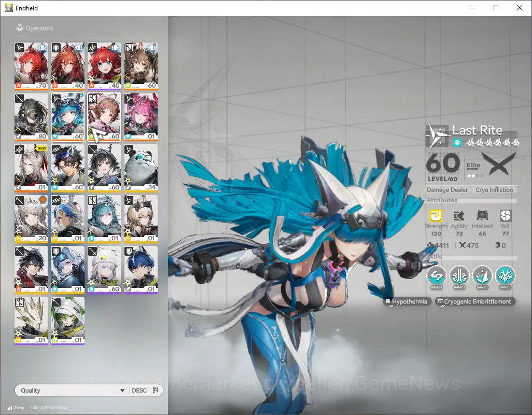
Task: Click the Last Rite operator name
Action: (477, 130)
